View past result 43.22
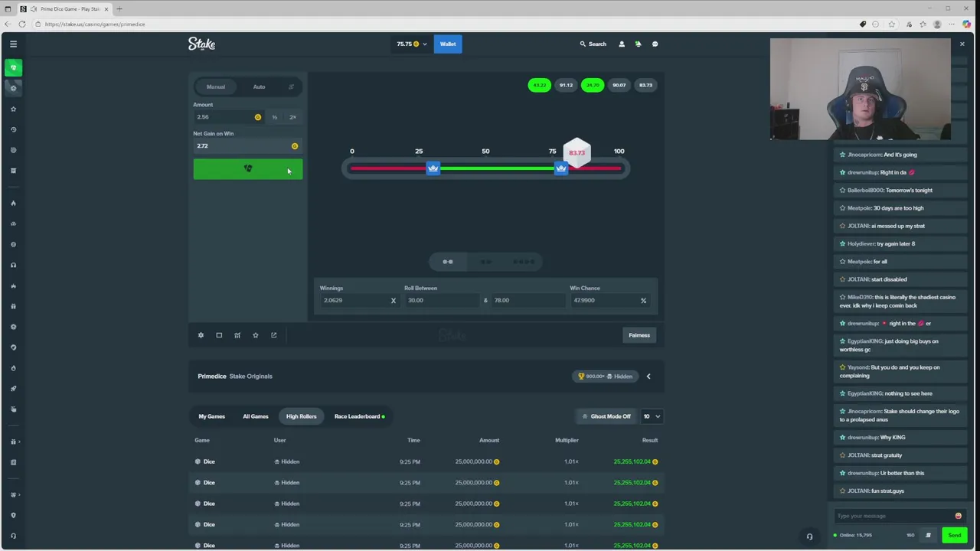 (539, 85)
